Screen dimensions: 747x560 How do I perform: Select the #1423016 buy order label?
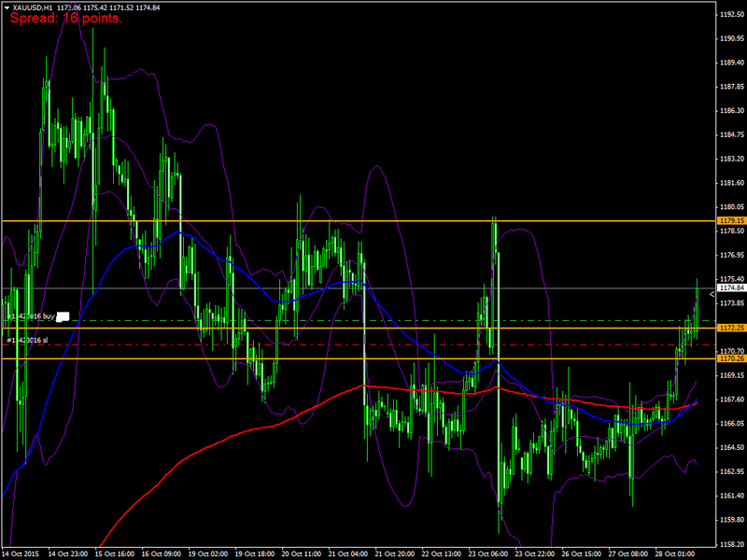coord(30,316)
